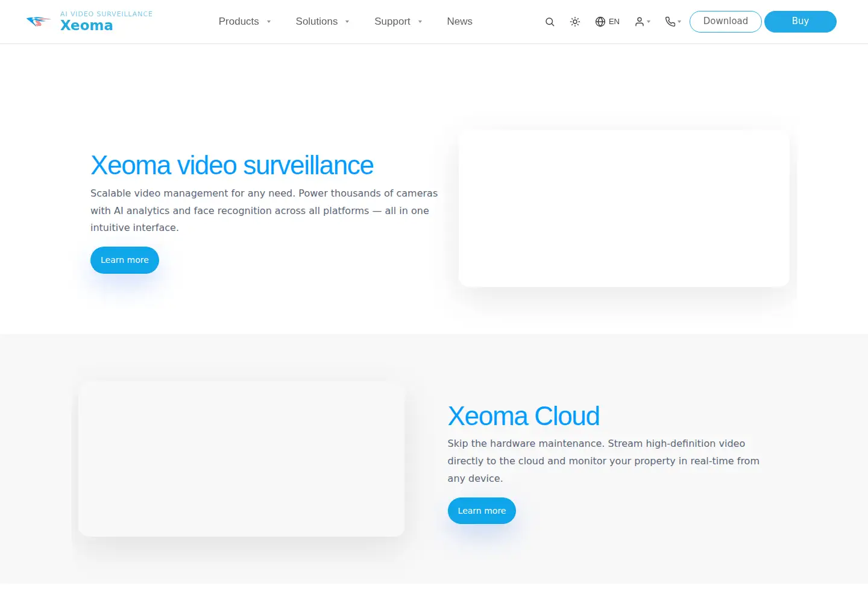The image size is (868, 603).
Task: Click the Download button
Action: (726, 22)
